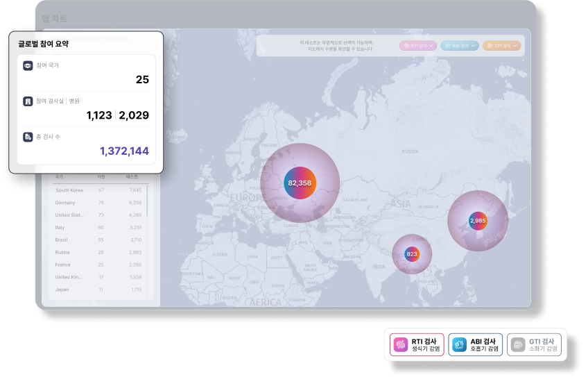
Task: Select the South Korea row
Action: tap(98, 190)
